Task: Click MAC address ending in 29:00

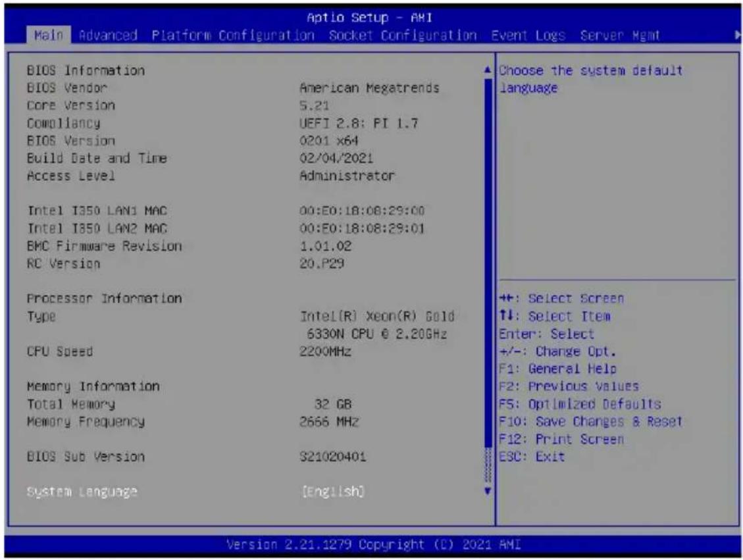Action: point(362,211)
